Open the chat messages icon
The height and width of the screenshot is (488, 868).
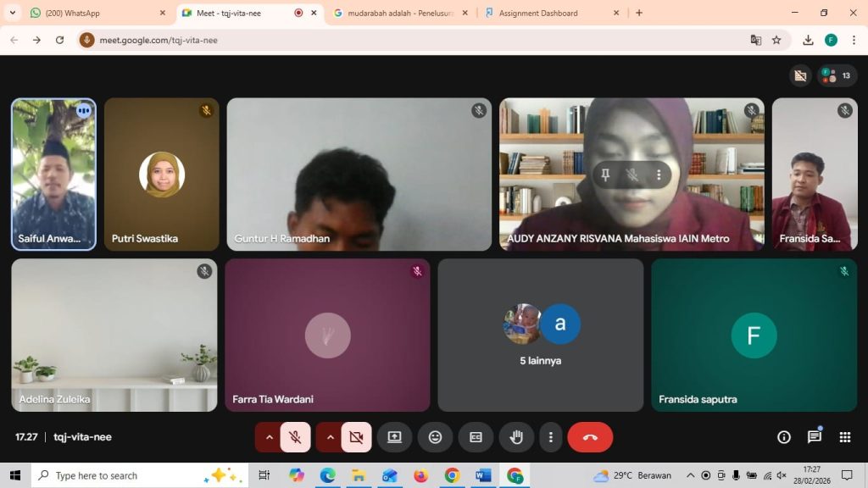(x=814, y=437)
